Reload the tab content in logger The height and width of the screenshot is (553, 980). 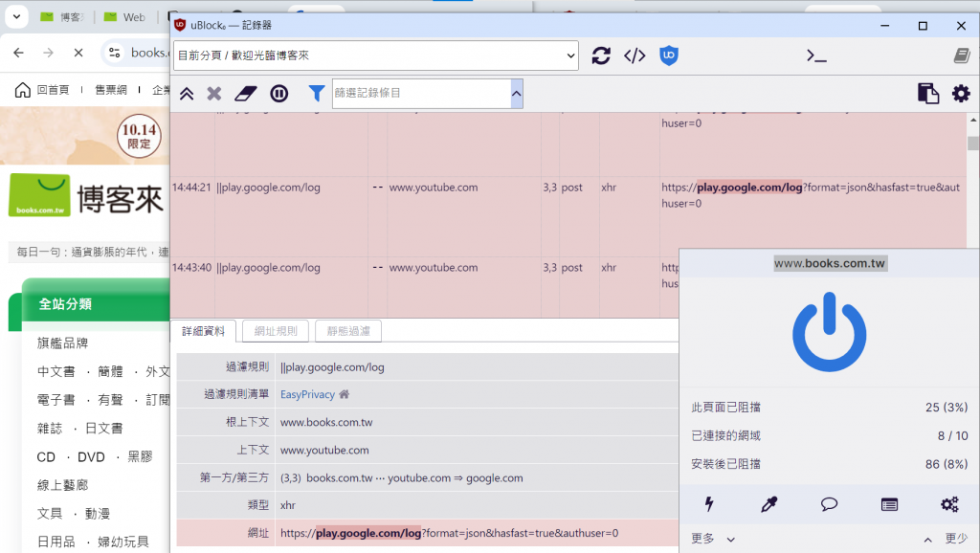pyautogui.click(x=601, y=55)
